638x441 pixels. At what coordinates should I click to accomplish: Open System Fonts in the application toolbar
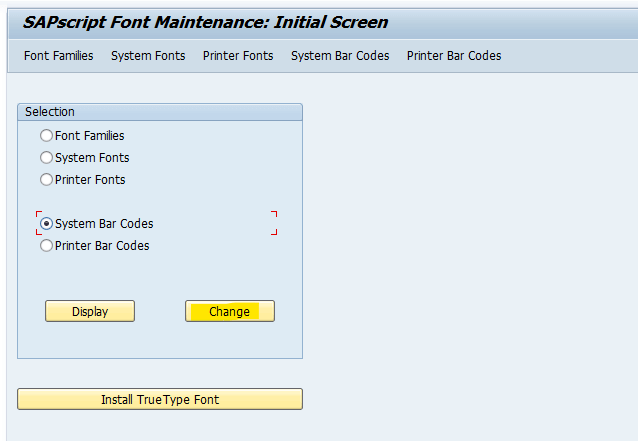coord(148,56)
